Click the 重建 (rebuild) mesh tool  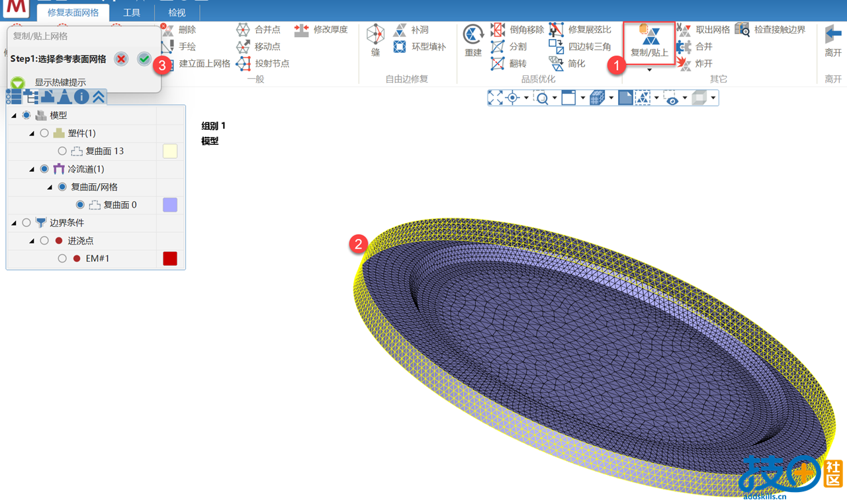tap(473, 40)
